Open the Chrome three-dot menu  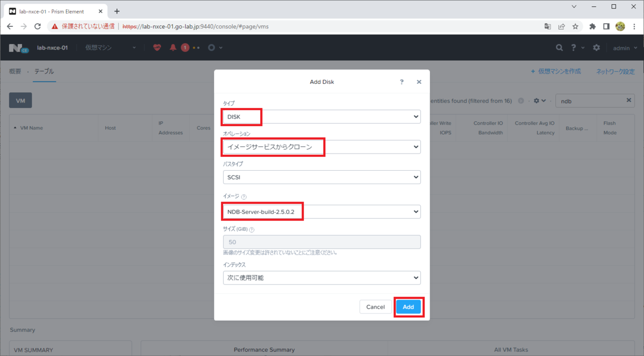pyautogui.click(x=634, y=26)
